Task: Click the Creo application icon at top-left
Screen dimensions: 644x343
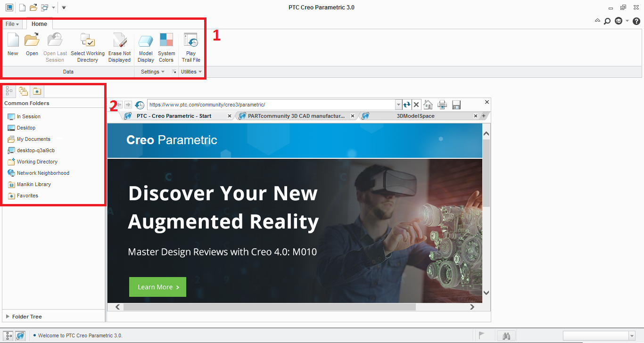Action: (x=9, y=8)
